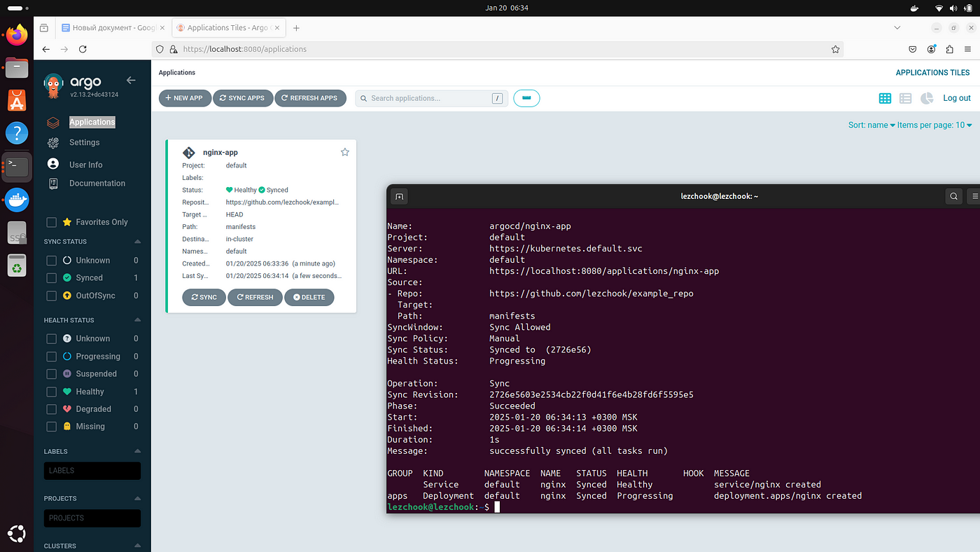This screenshot has height=552, width=980.
Task: Click the terminal search magnifier icon
Action: point(953,197)
